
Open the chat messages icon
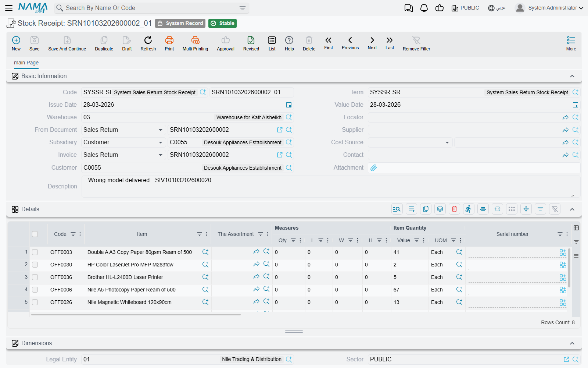coord(408,8)
